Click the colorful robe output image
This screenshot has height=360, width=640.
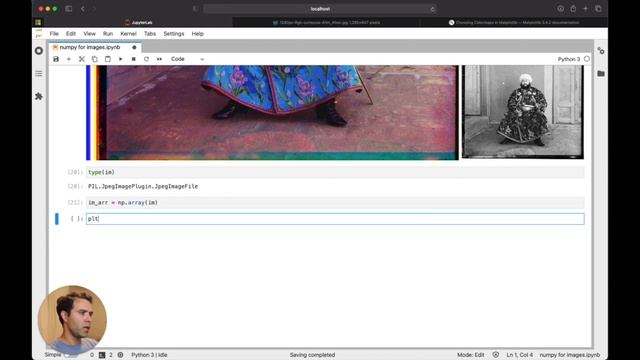pos(272,113)
